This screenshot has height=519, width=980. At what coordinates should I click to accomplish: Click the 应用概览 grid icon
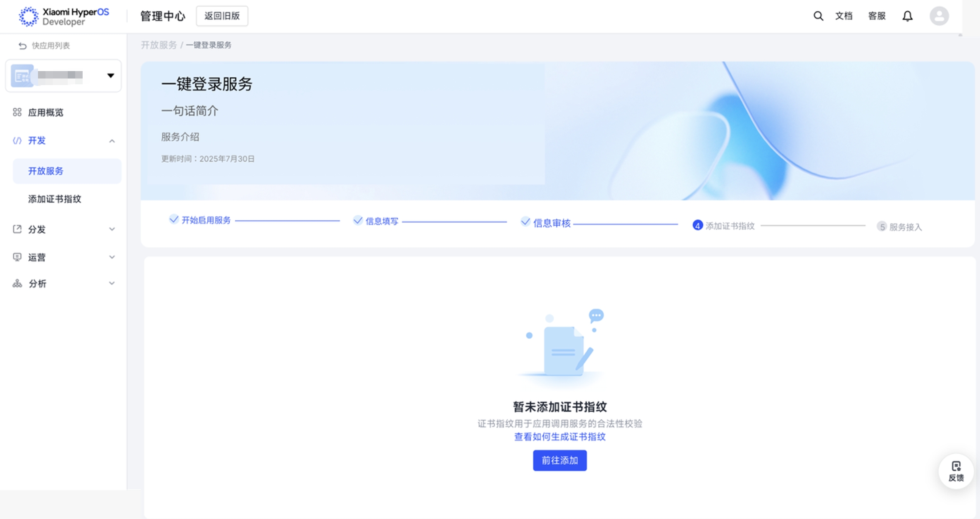tap(17, 112)
